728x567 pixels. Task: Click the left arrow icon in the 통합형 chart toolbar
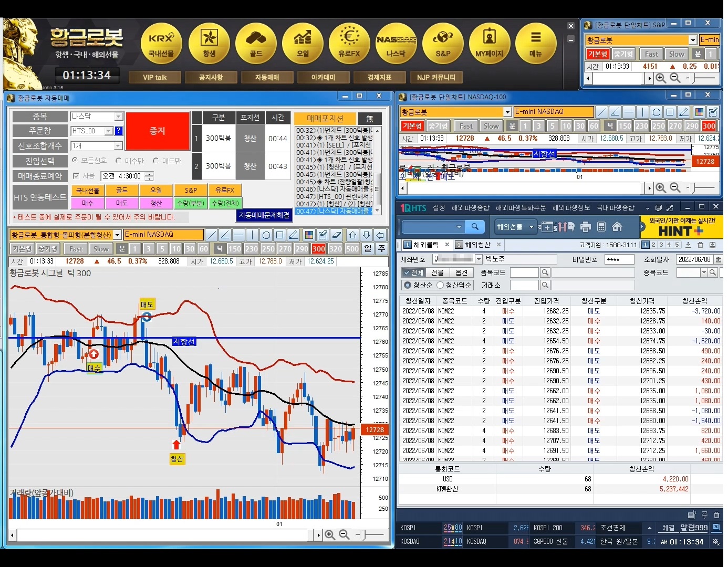380,235
